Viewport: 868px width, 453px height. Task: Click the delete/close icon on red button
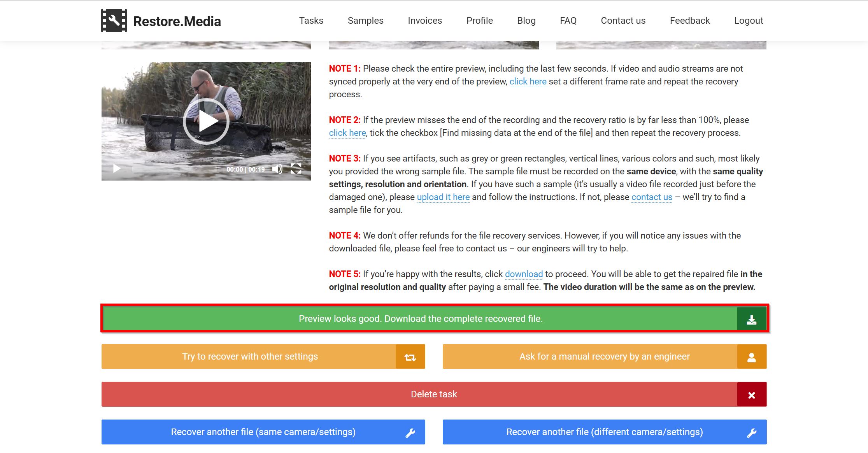point(751,395)
